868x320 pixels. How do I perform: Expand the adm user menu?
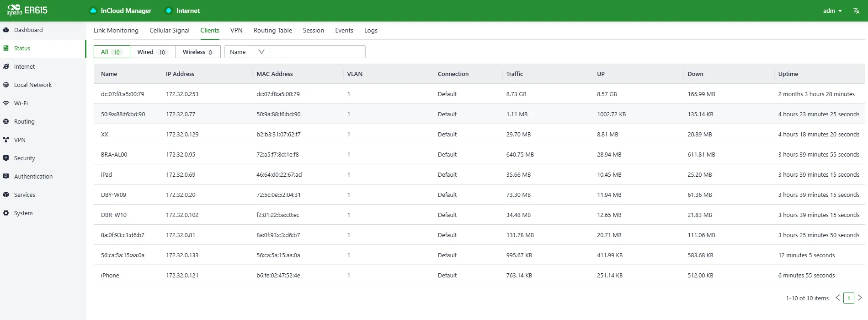click(832, 11)
